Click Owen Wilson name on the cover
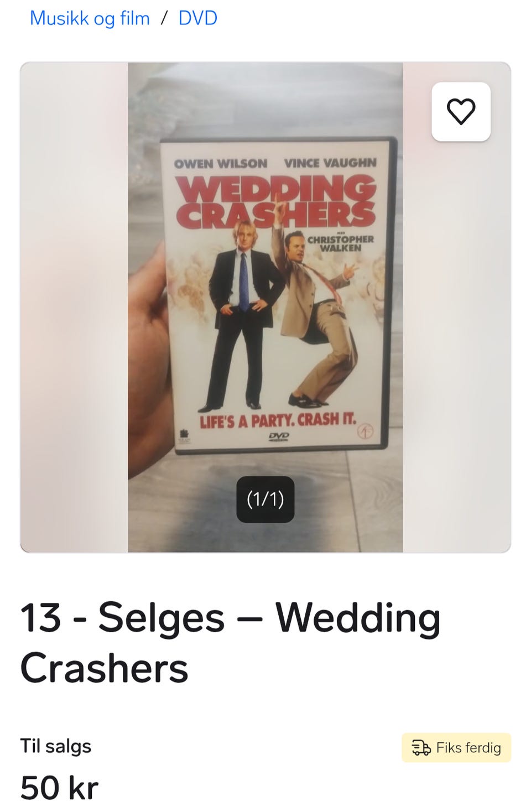The image size is (531, 812). 221,164
